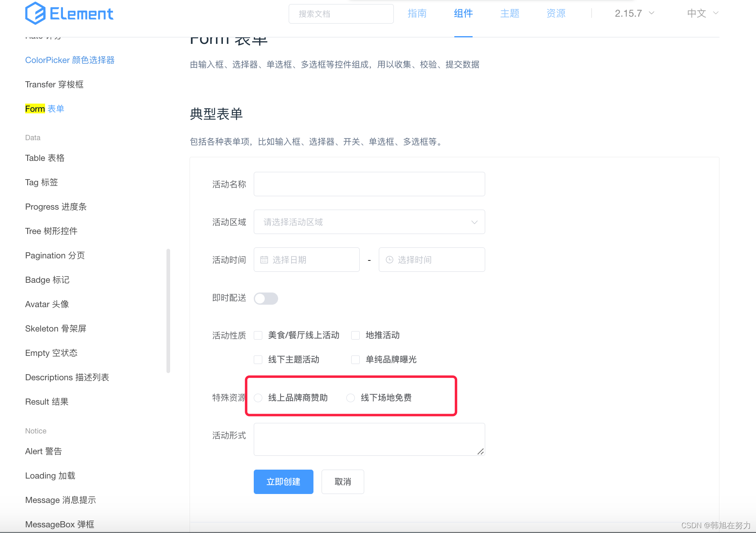Check 美食/餐厅线上活动 checkbox
Screen dimensions: 756x533
tap(258, 335)
